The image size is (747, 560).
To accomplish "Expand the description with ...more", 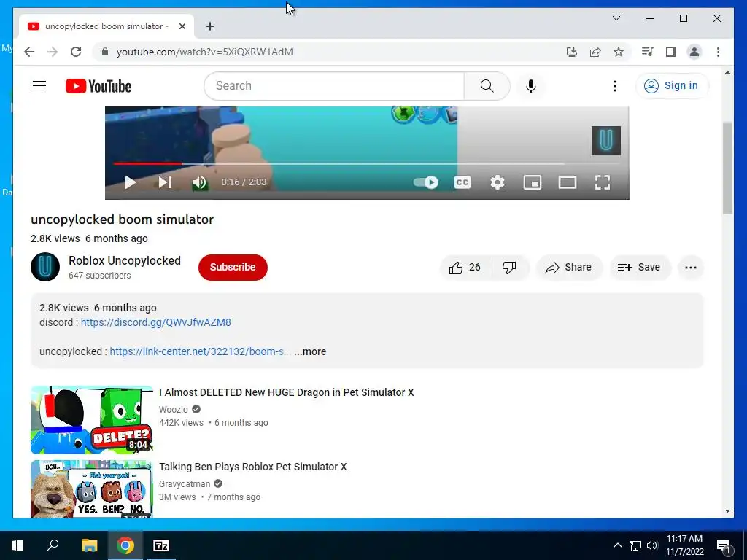I will (310, 351).
